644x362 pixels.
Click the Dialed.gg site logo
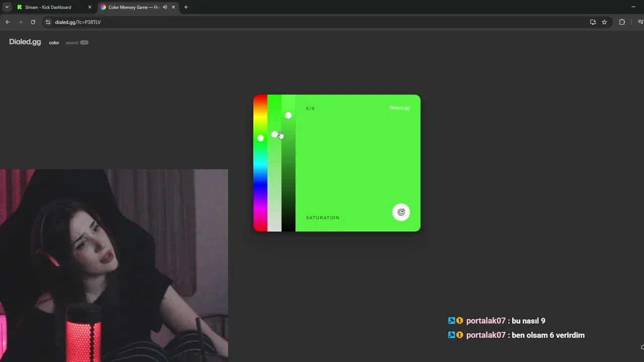[25, 42]
